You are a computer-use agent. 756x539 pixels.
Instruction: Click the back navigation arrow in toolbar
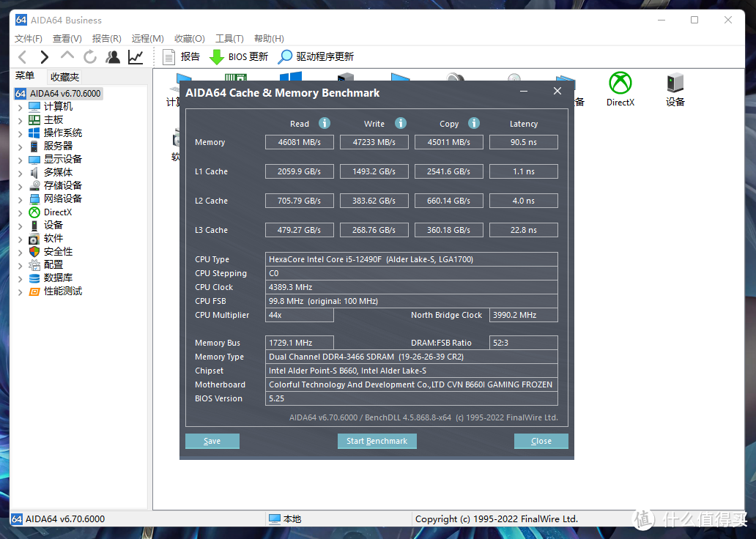click(22, 57)
